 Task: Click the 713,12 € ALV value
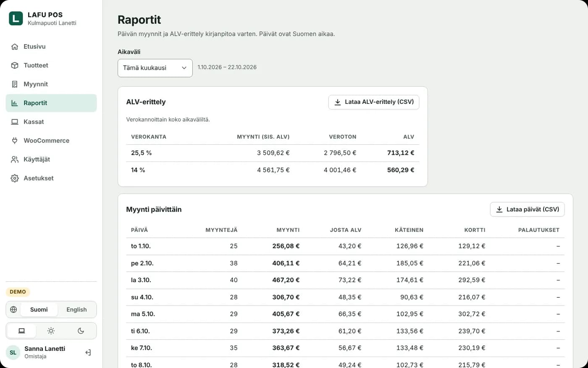tap(401, 153)
